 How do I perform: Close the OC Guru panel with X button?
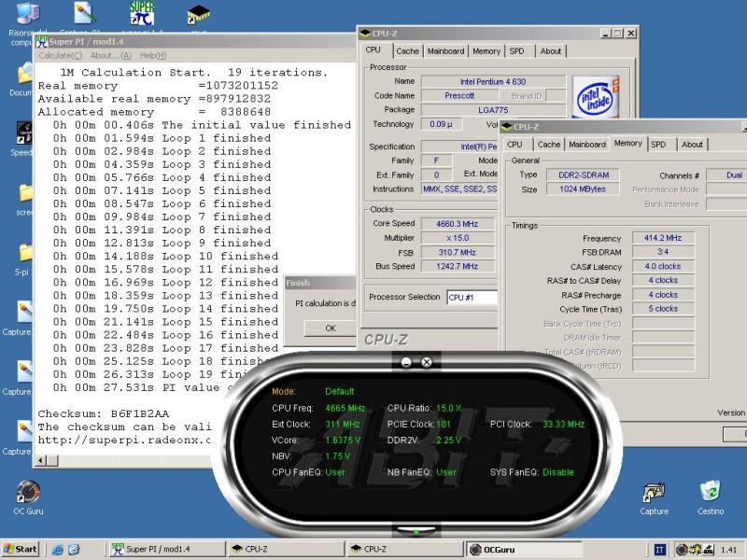click(x=427, y=362)
